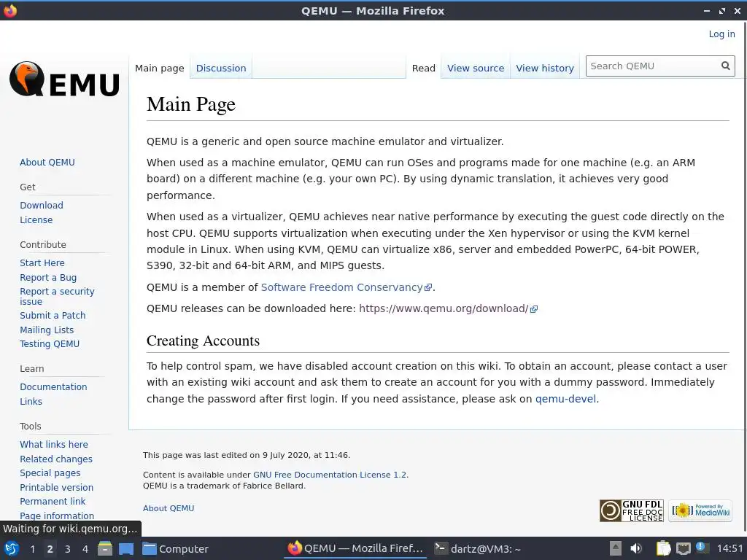The width and height of the screenshot is (747, 560).
Task: Click the clipboard manager tray icon
Action: tap(663, 548)
